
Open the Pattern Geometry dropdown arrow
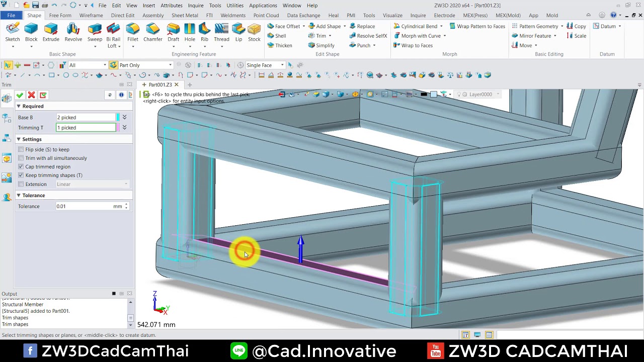(x=562, y=26)
